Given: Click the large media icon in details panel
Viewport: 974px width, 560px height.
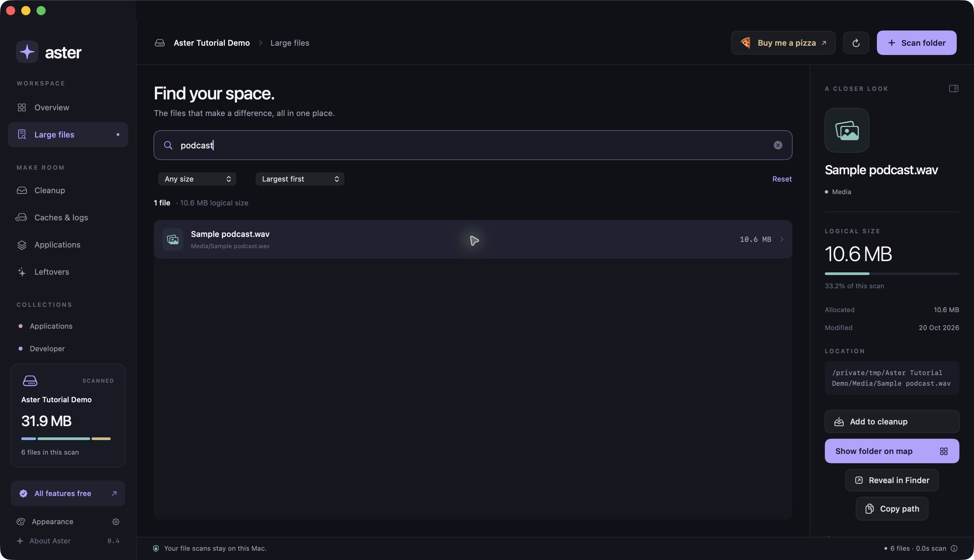Looking at the screenshot, I should click(847, 130).
